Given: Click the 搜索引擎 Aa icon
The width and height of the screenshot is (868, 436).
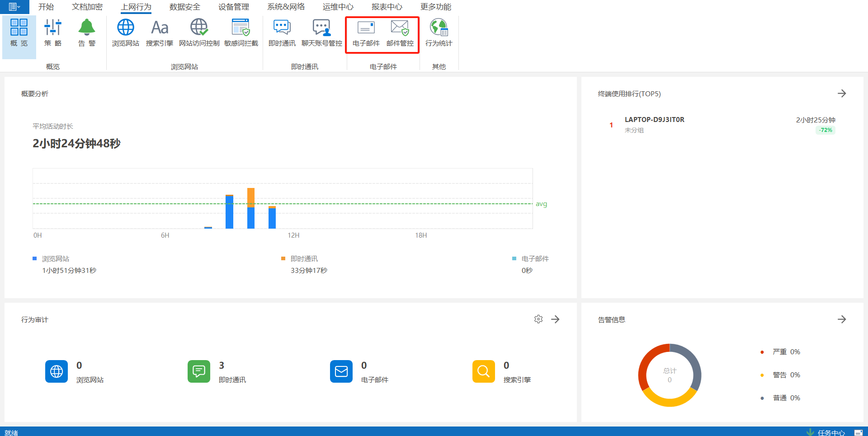Looking at the screenshot, I should 160,28.
